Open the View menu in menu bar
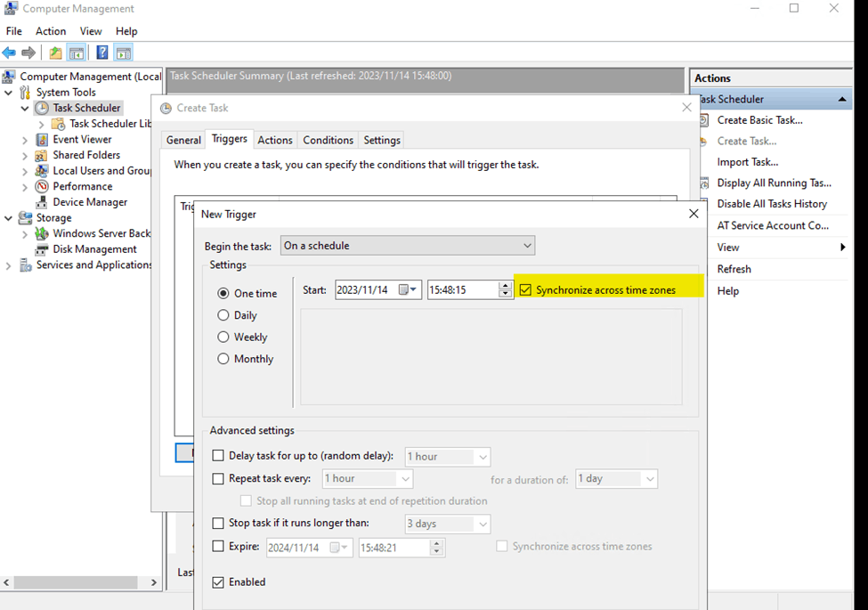 (x=91, y=31)
